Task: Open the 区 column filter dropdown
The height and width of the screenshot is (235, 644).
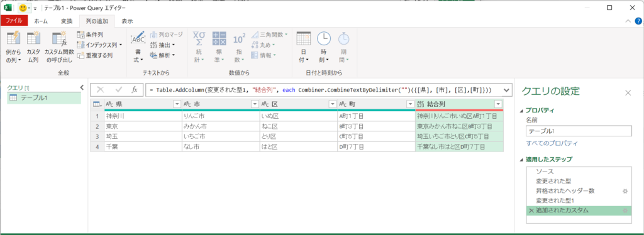Action: point(333,104)
